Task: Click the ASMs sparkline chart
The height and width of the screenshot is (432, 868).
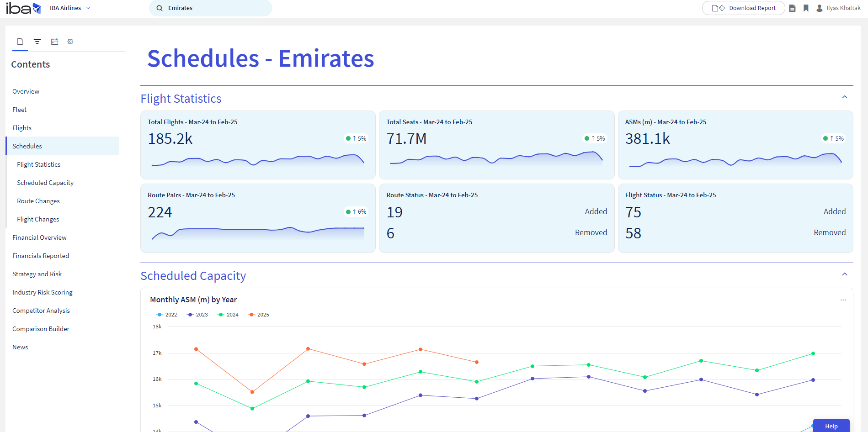Action: pyautogui.click(x=735, y=160)
